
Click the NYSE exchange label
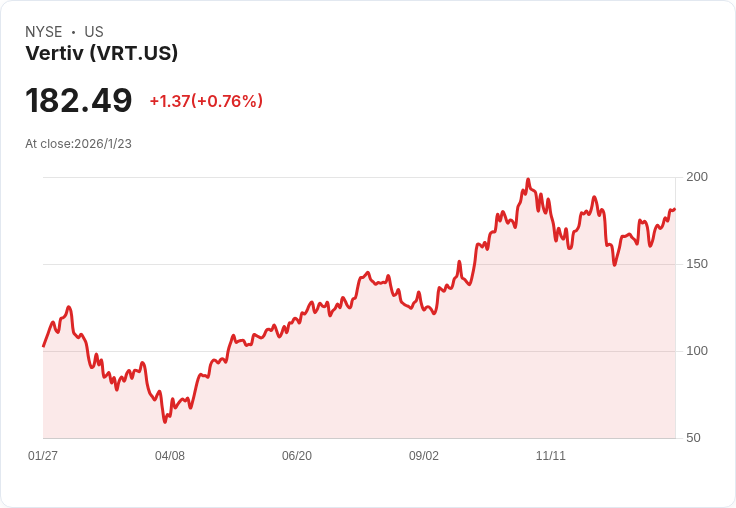(x=44, y=32)
